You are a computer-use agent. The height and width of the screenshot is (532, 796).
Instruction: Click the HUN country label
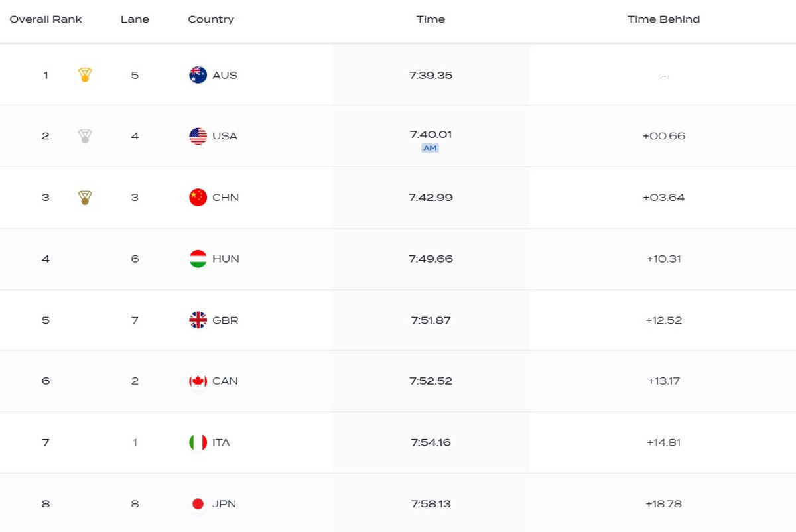coord(226,259)
